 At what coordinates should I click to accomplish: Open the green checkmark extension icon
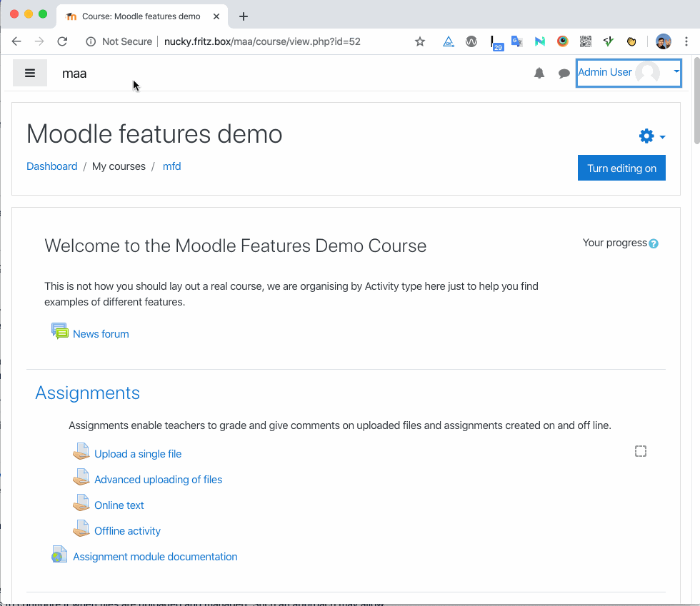point(608,41)
